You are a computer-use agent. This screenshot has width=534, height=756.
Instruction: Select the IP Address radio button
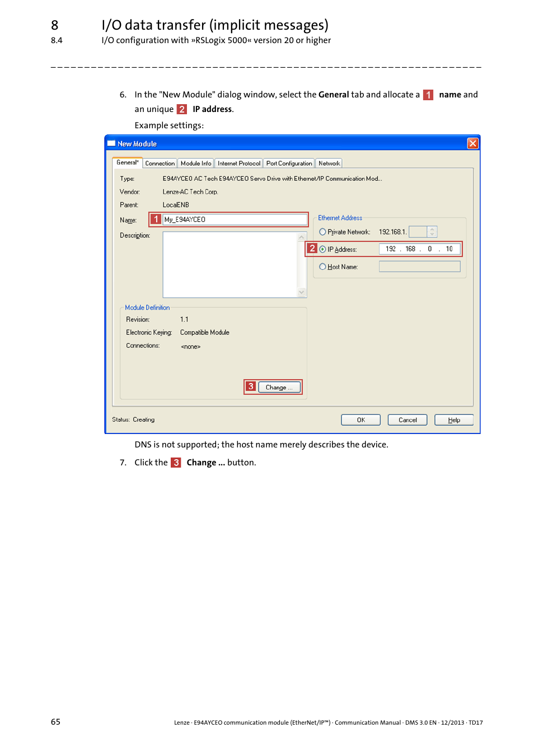coord(322,249)
